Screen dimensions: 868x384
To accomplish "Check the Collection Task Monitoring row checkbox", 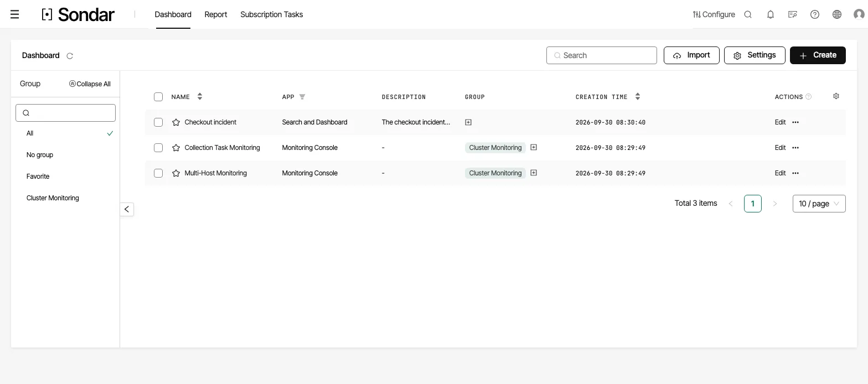I will 158,148.
